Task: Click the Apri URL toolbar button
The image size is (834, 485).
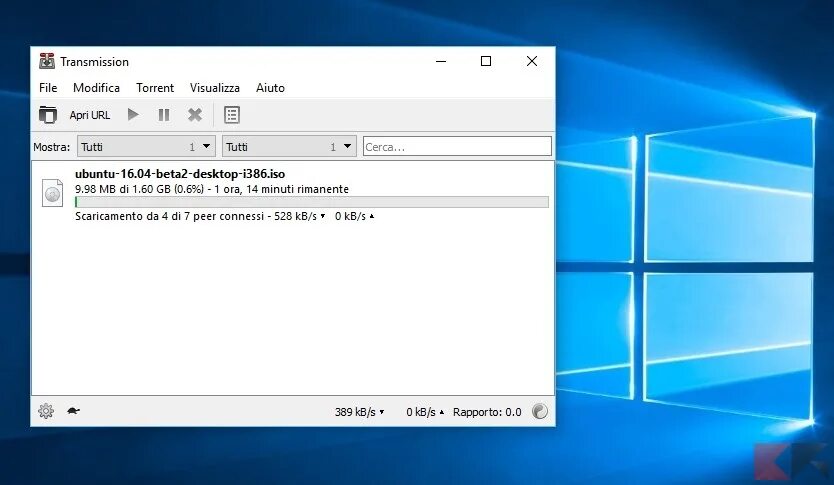Action: [89, 115]
